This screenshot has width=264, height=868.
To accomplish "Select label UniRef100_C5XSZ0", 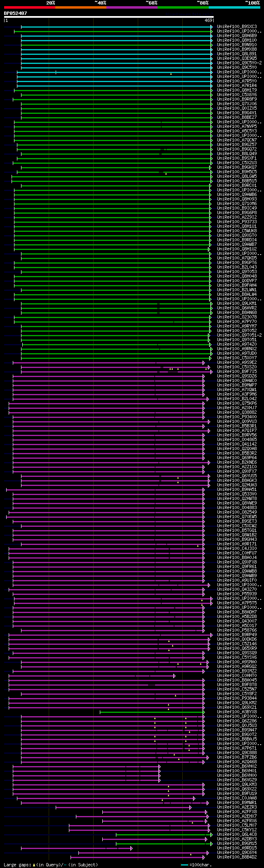I will [237, 367].
